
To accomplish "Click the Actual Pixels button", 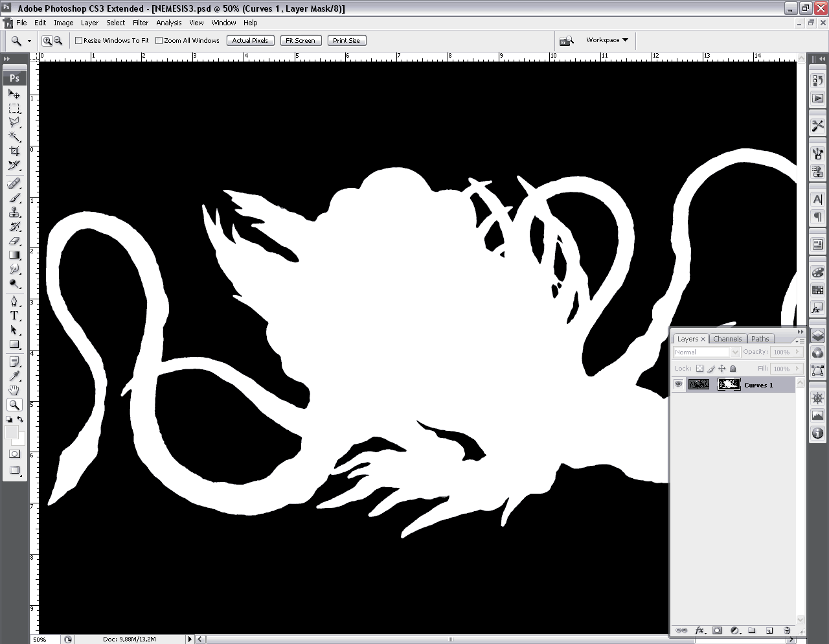I will 250,41.
